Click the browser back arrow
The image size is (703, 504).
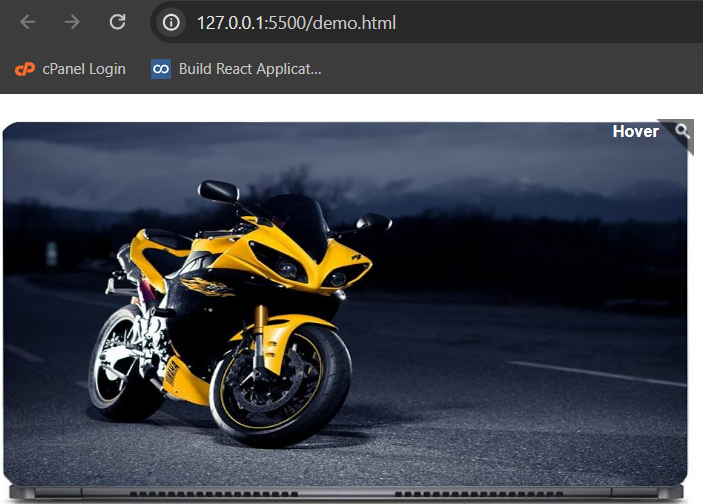(28, 22)
